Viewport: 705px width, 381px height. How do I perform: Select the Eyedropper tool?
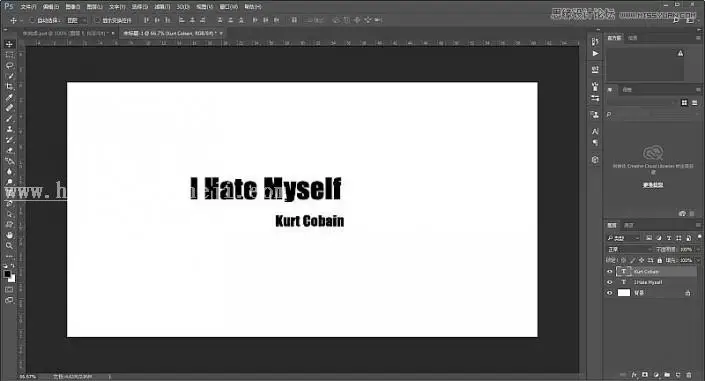tap(9, 97)
